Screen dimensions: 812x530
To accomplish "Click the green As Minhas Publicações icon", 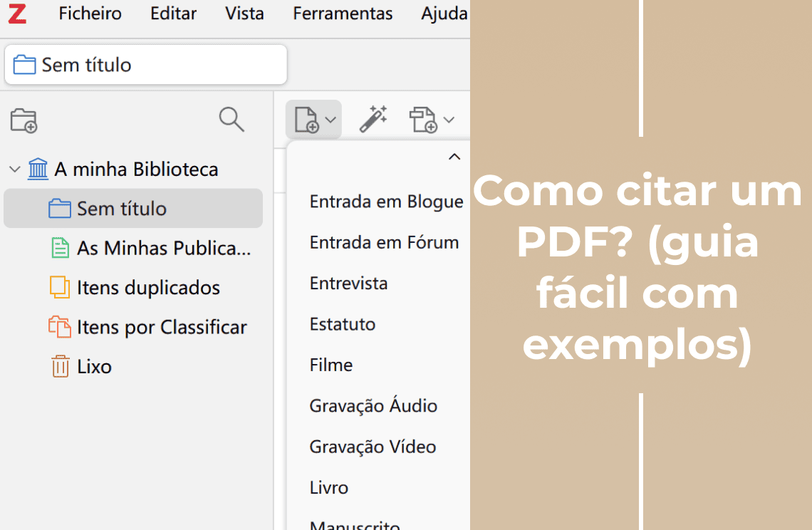I will pyautogui.click(x=60, y=248).
